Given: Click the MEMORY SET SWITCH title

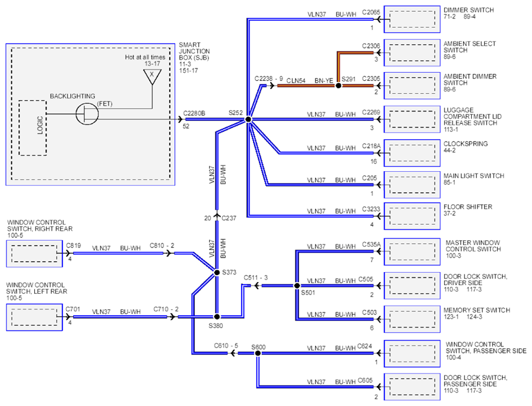Looking at the screenshot, I should click(477, 310).
